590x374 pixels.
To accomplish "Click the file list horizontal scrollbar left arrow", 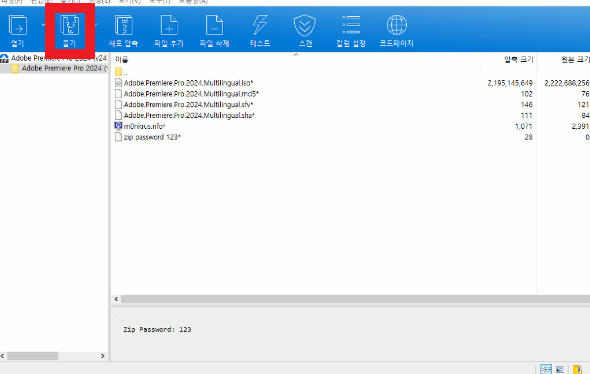I will (x=116, y=299).
